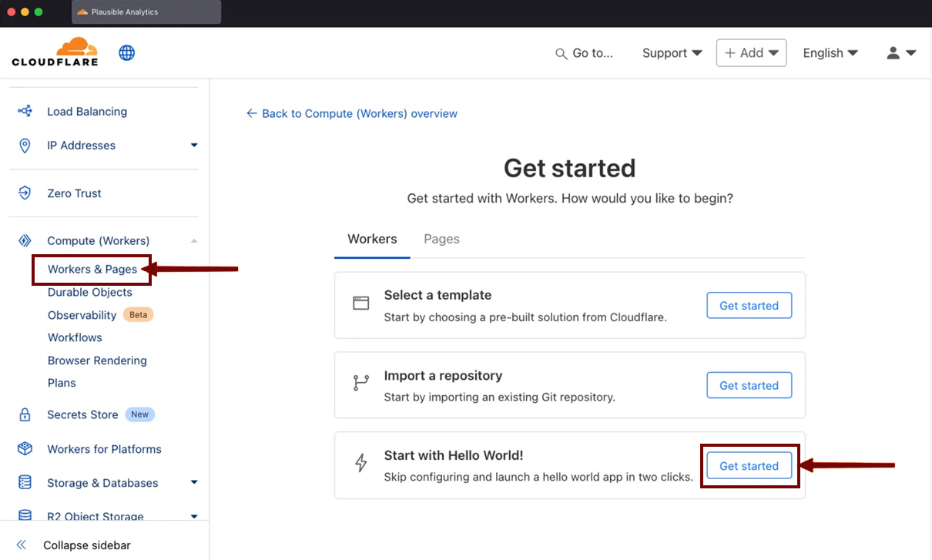Click the Go to... search field
932x560 pixels.
585,52
